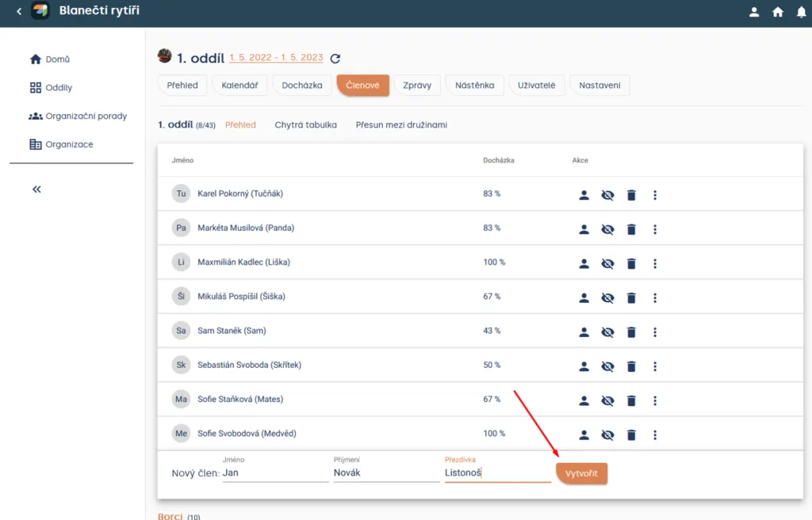Open Chytrá tabulka view
The height and width of the screenshot is (520, 812).
305,124
